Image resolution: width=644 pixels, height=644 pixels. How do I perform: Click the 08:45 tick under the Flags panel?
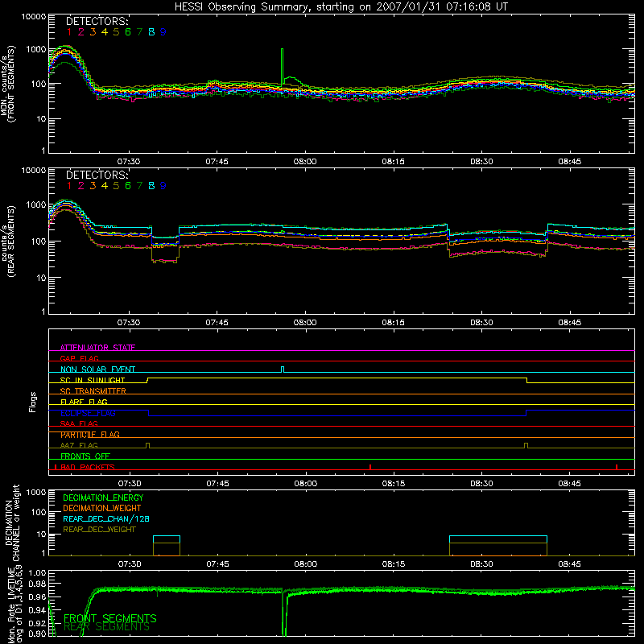coord(570,484)
